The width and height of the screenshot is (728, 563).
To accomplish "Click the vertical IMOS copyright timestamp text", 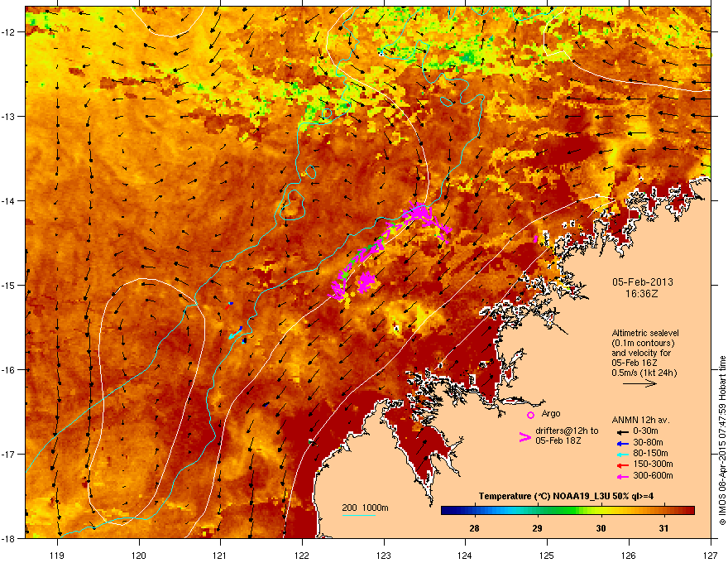I will (x=722, y=440).
